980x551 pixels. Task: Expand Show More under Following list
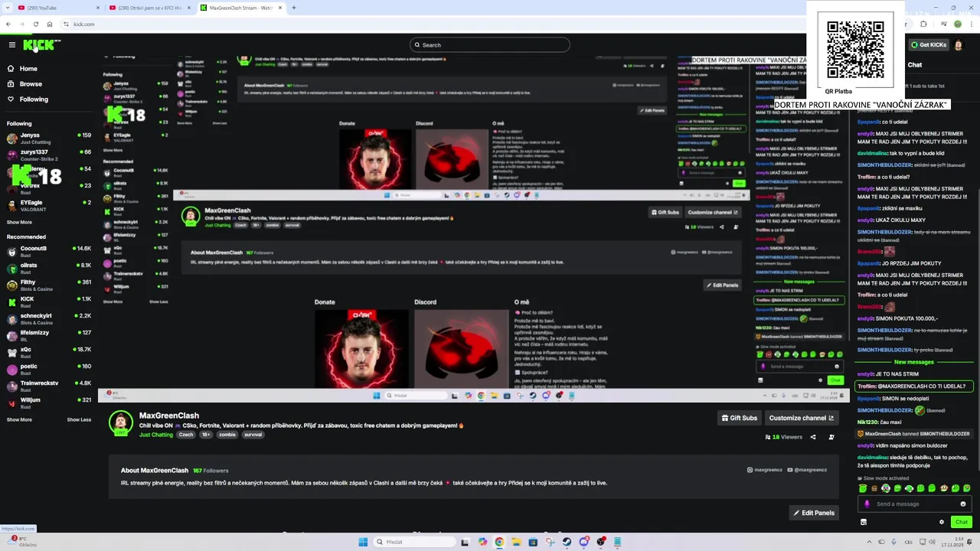click(x=19, y=223)
